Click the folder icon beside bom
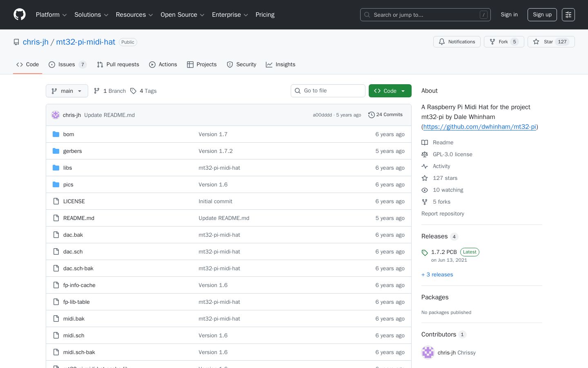 (56, 134)
